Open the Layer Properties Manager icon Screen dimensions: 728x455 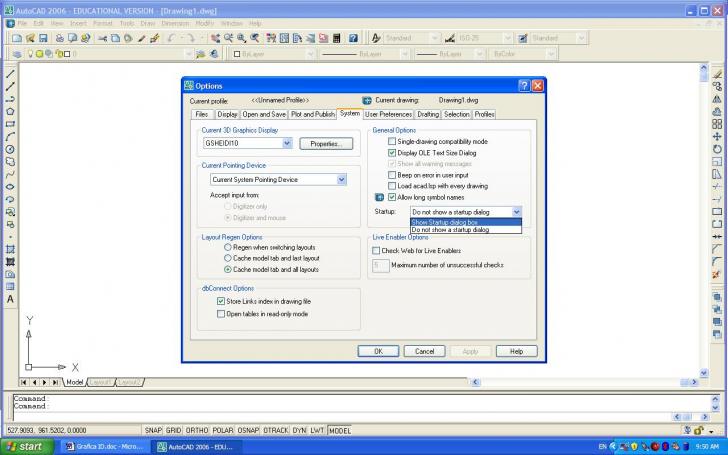tap(17, 54)
